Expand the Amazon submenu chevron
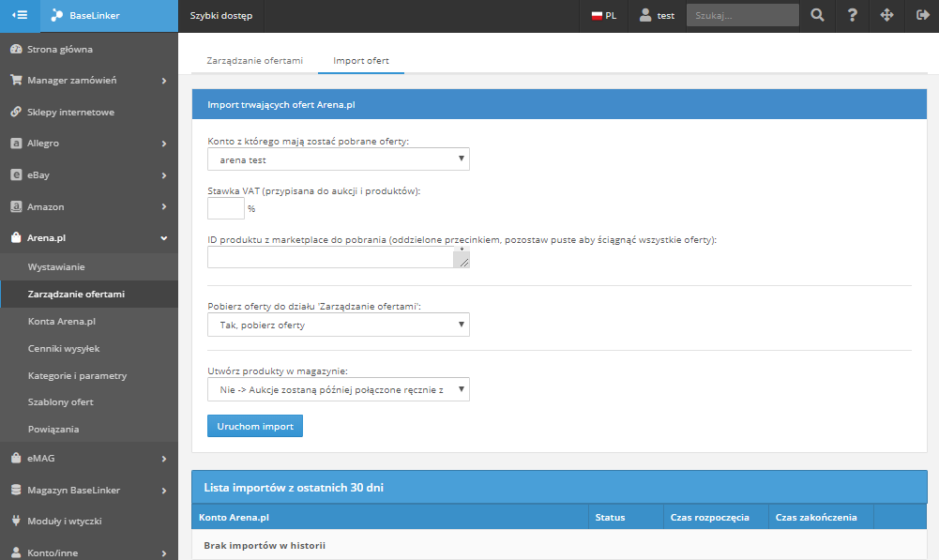 click(163, 206)
